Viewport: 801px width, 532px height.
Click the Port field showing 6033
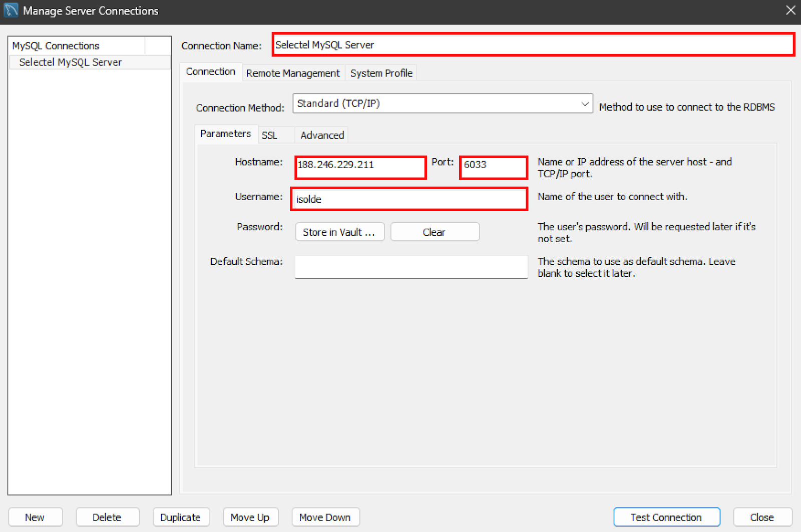pos(494,167)
